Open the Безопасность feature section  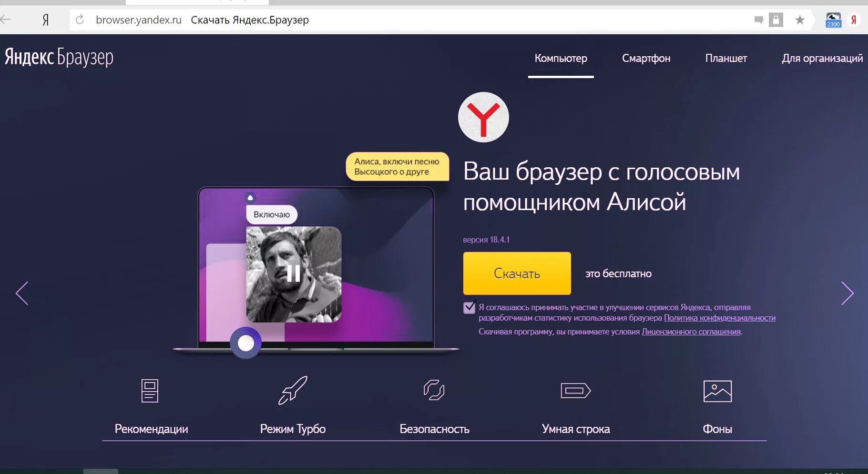coord(434,429)
